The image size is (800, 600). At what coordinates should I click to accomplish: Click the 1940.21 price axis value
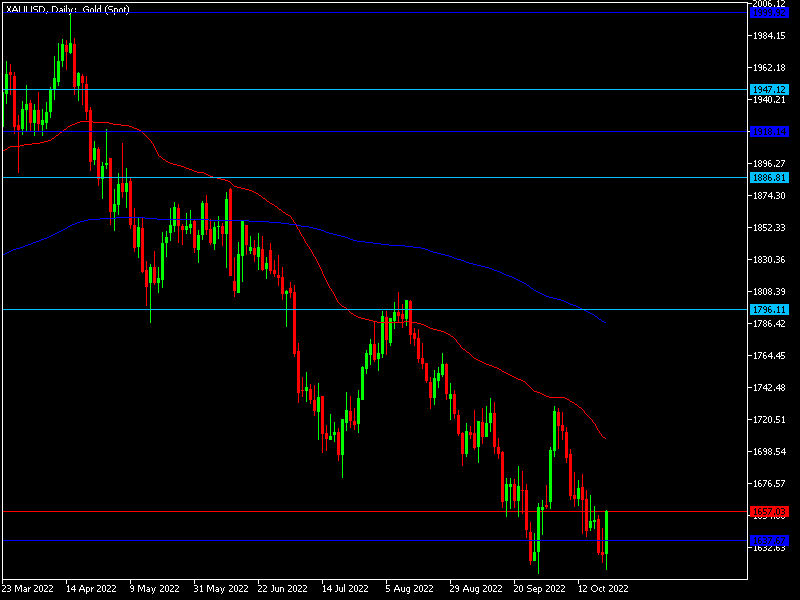769,99
